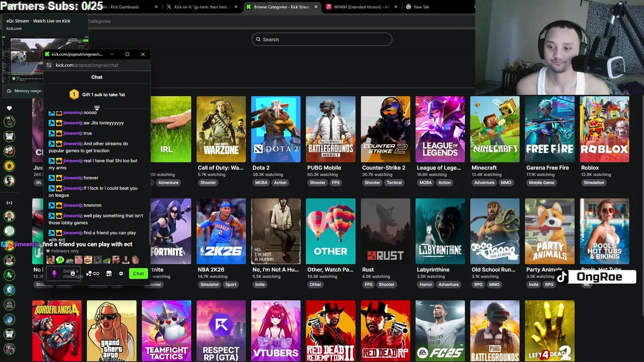Click the Simulation tag under Roblox
This screenshot has height=362, width=644.
[x=594, y=183]
